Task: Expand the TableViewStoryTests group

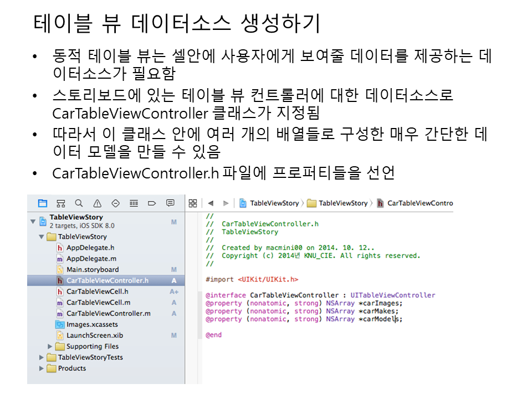Action: pos(42,357)
